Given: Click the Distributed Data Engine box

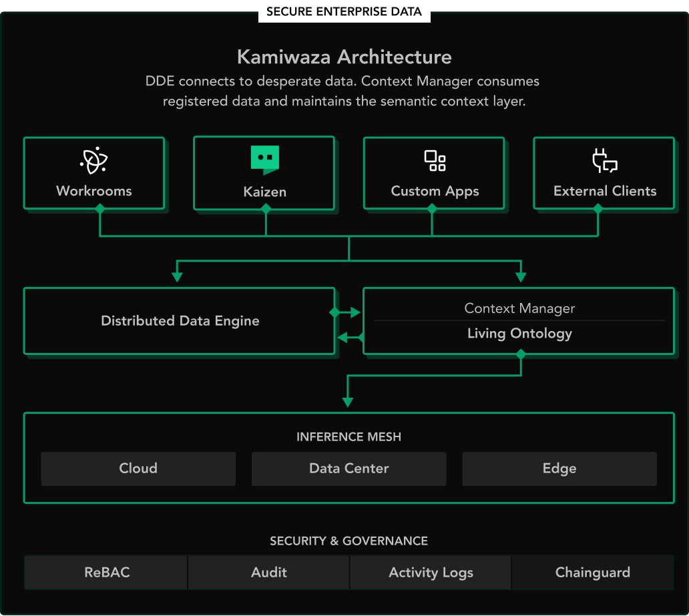Looking at the screenshot, I should pyautogui.click(x=180, y=321).
